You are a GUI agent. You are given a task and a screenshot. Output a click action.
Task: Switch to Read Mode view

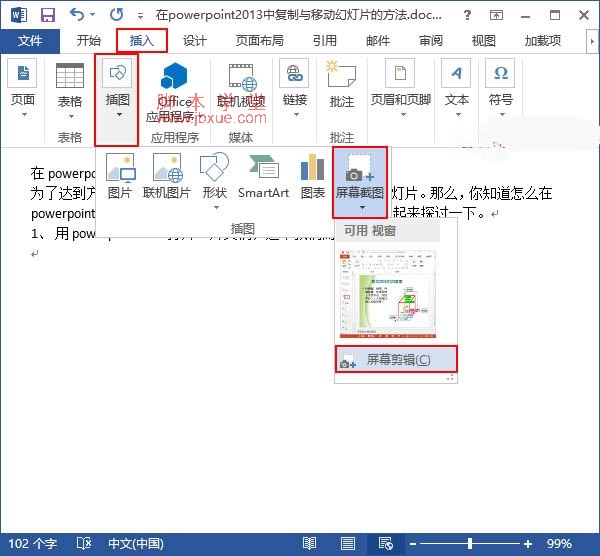click(x=309, y=543)
